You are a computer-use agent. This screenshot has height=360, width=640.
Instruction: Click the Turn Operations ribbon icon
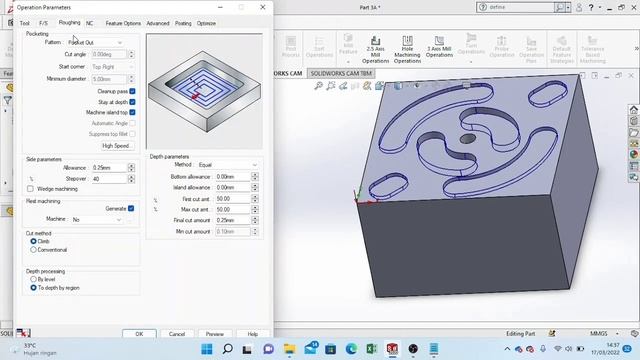pyautogui.click(x=471, y=44)
